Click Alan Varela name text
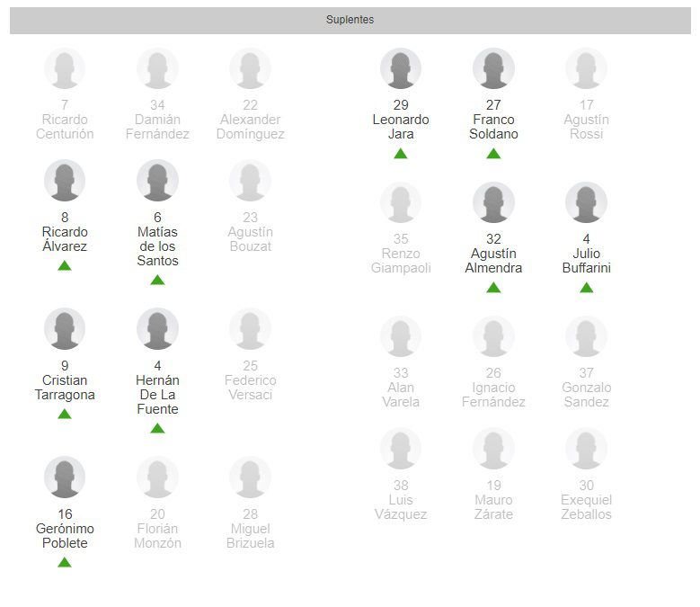Image resolution: width=700 pixels, height=607 pixels. tap(401, 395)
